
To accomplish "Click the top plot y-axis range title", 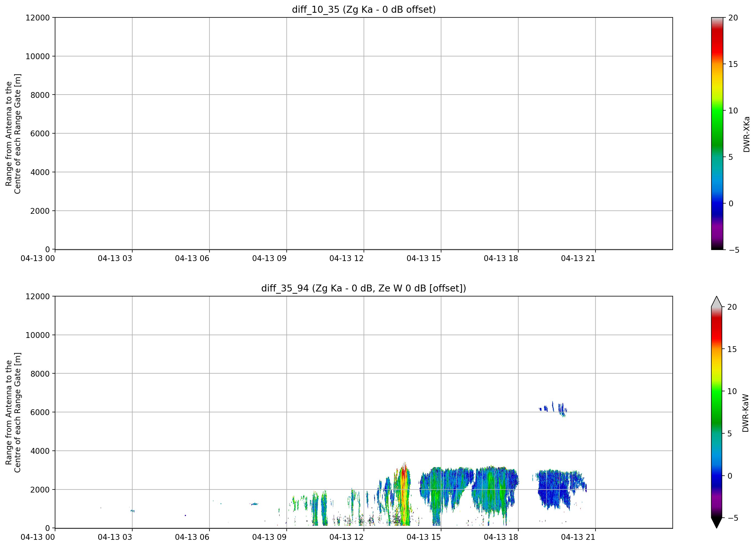I will 13,134.
